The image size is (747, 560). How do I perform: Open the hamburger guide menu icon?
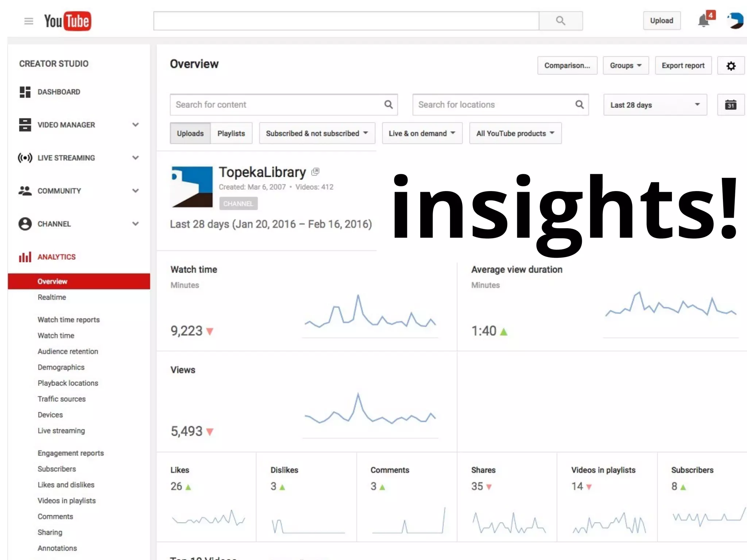[28, 21]
